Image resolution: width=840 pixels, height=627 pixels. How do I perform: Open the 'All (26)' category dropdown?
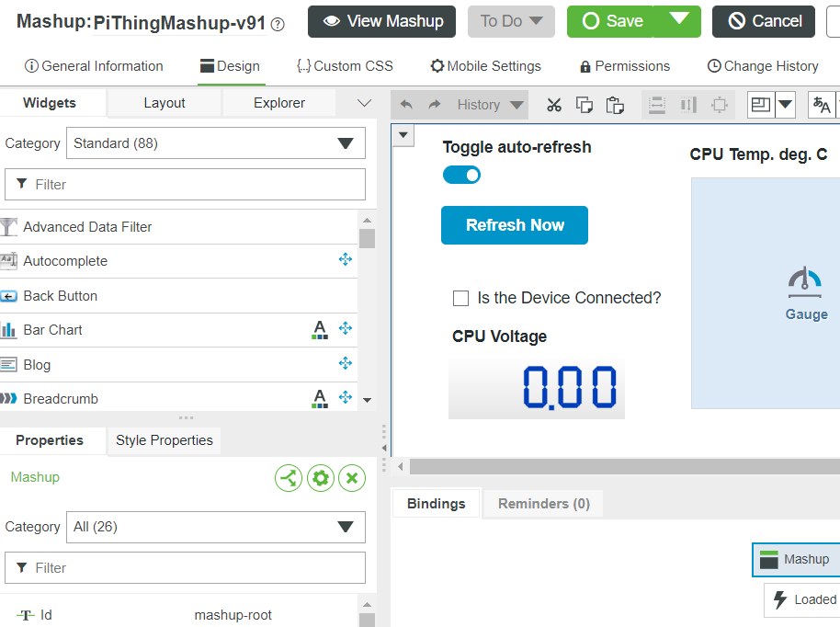point(215,527)
